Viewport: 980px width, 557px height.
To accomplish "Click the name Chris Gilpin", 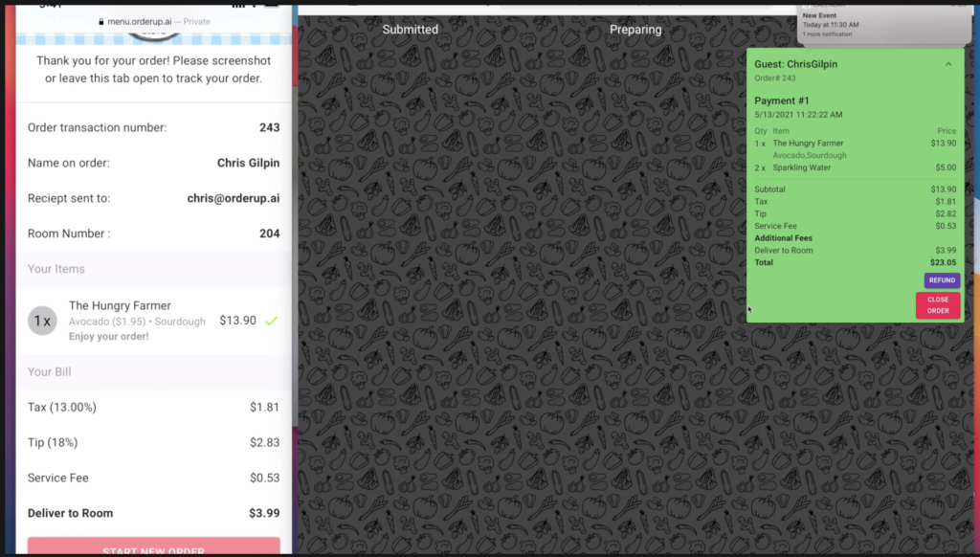I will click(x=248, y=163).
